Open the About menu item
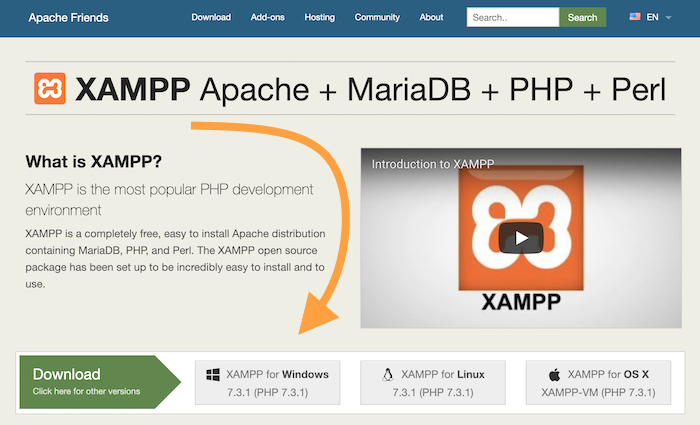The image size is (700, 425). click(x=431, y=17)
